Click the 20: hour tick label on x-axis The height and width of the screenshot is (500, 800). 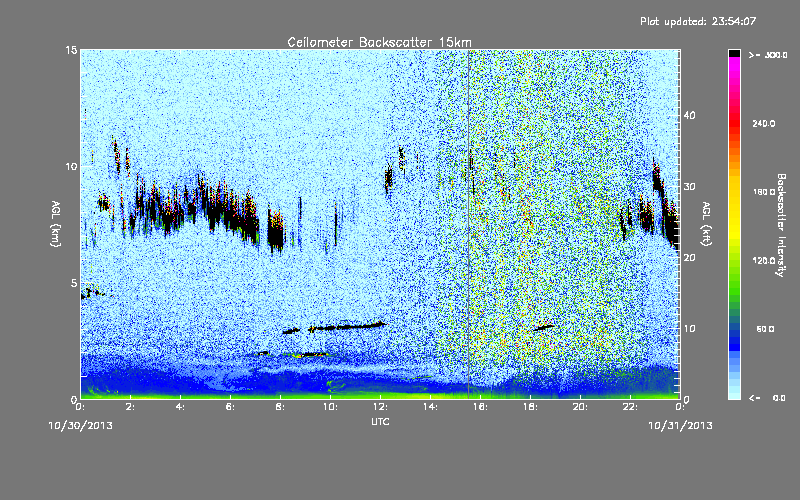tap(580, 407)
